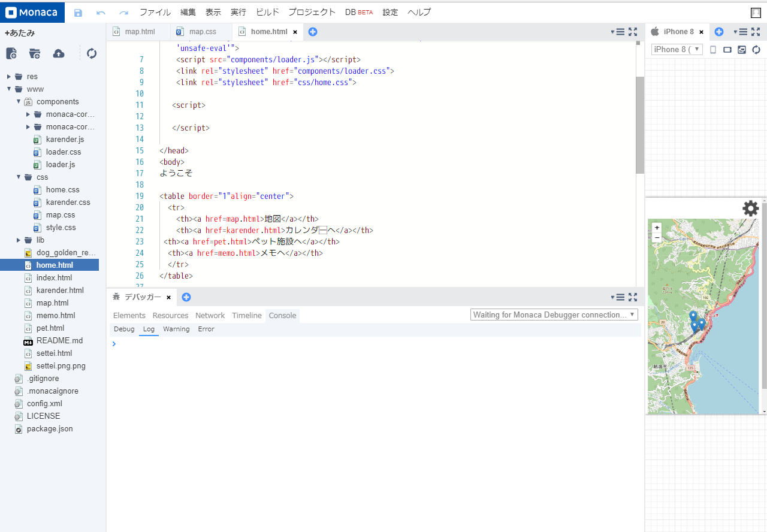
Task: Close the デバッガー panel tab
Action: (168, 297)
